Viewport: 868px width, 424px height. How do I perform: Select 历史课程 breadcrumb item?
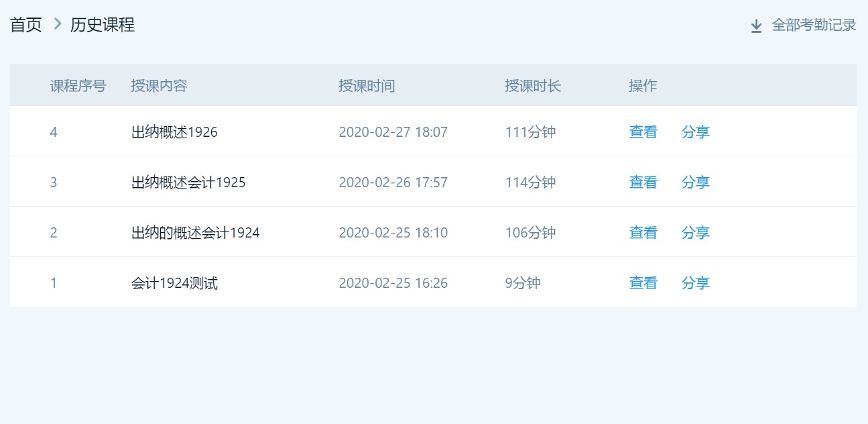click(103, 25)
